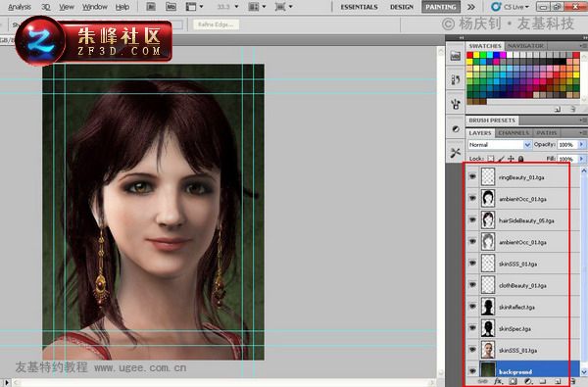Hide the skinReflect.tga layer
Image resolution: width=588 pixels, height=387 pixels.
tap(472, 307)
